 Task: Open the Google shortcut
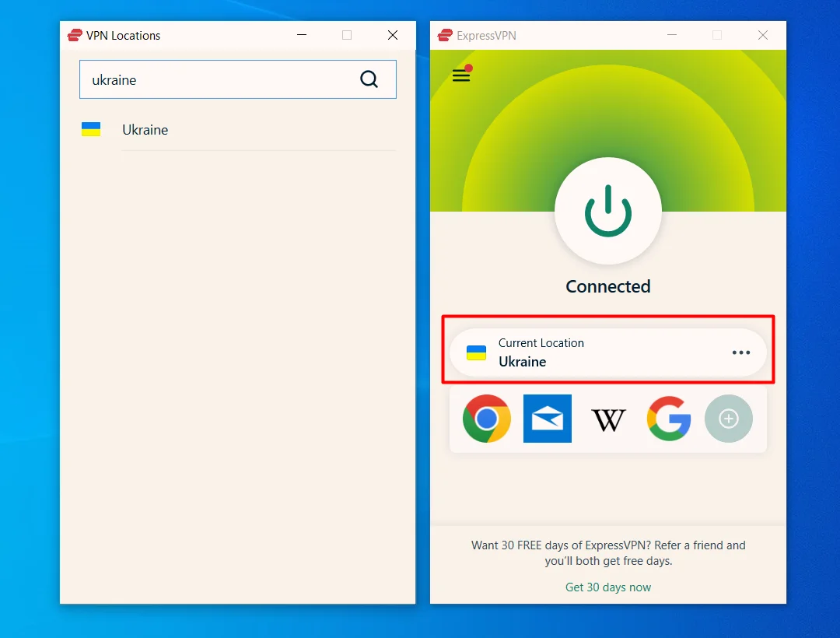(669, 419)
